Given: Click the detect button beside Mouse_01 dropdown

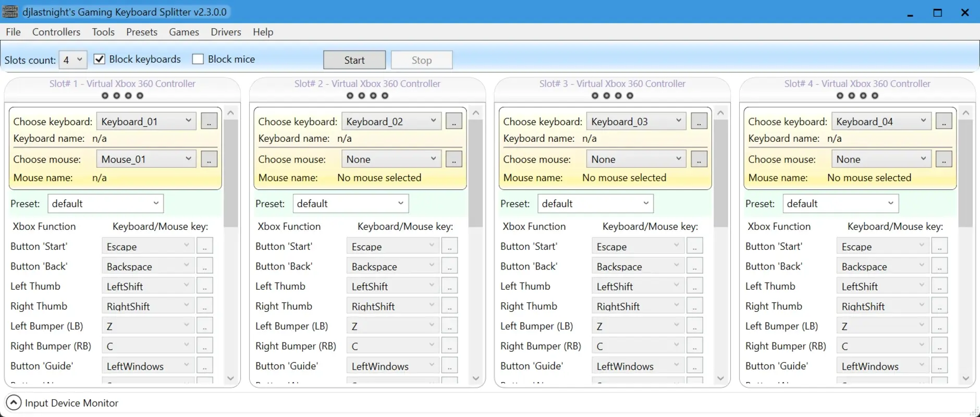Looking at the screenshot, I should coord(209,160).
